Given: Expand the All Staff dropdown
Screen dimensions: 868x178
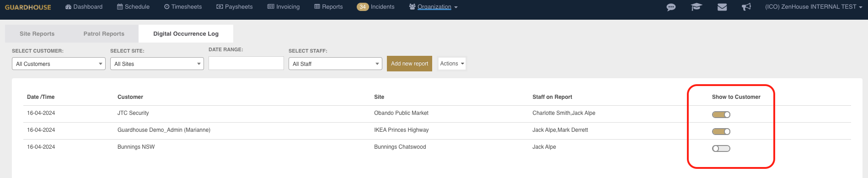Looking at the screenshot, I should coord(335,64).
